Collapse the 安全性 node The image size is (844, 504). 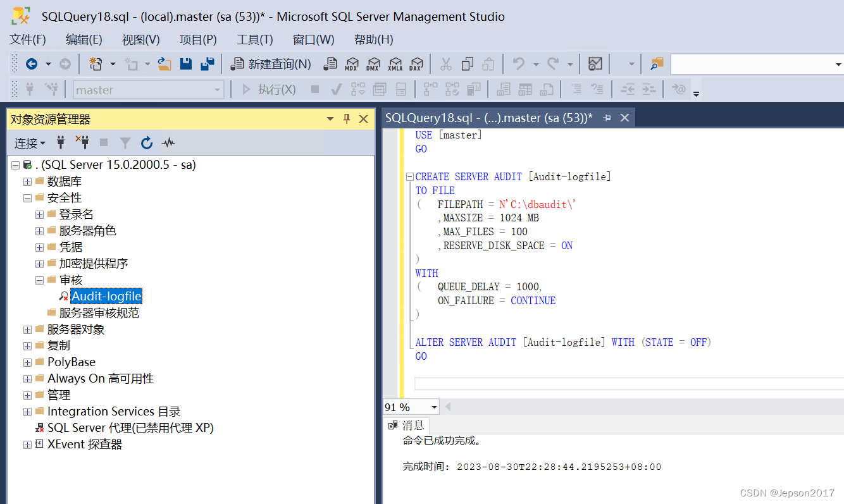(27, 198)
